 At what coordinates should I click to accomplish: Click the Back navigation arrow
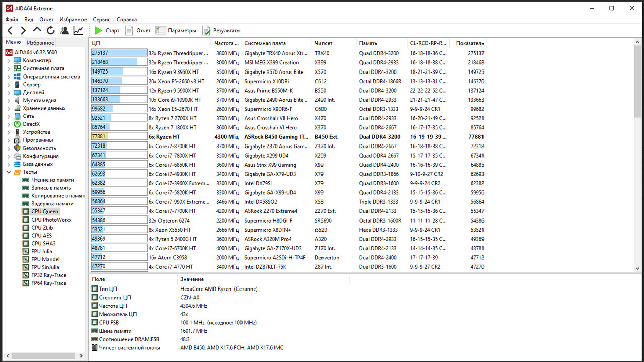click(x=10, y=31)
